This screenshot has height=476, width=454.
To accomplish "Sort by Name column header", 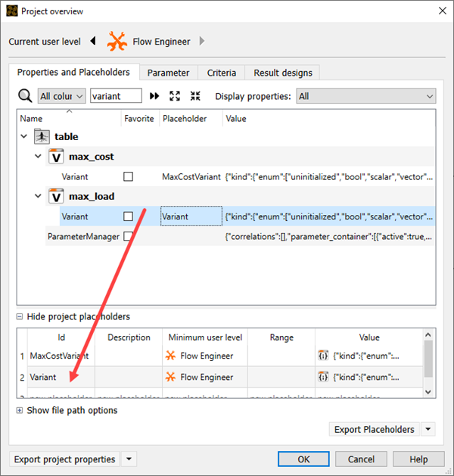I will click(69, 118).
